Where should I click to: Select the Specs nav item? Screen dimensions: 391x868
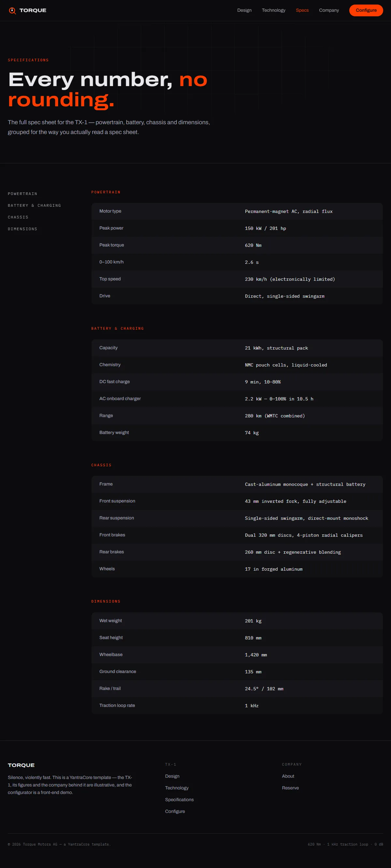point(302,10)
